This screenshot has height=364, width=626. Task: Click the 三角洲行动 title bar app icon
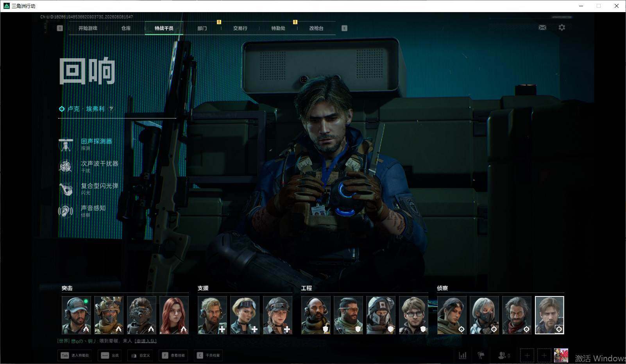(6, 6)
